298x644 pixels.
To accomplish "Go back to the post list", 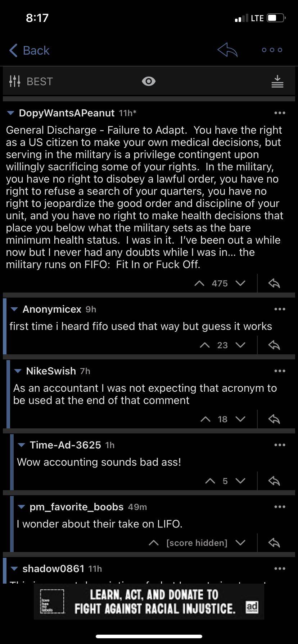I will tap(29, 50).
